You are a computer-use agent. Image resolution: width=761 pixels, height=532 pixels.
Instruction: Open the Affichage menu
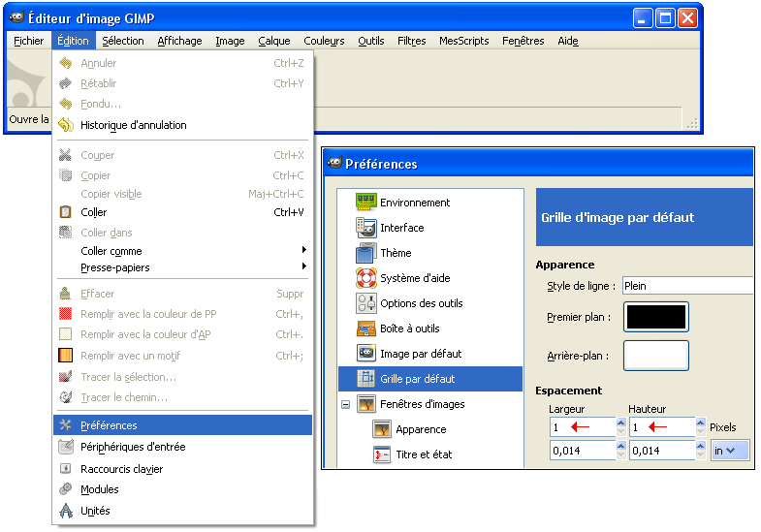point(179,41)
